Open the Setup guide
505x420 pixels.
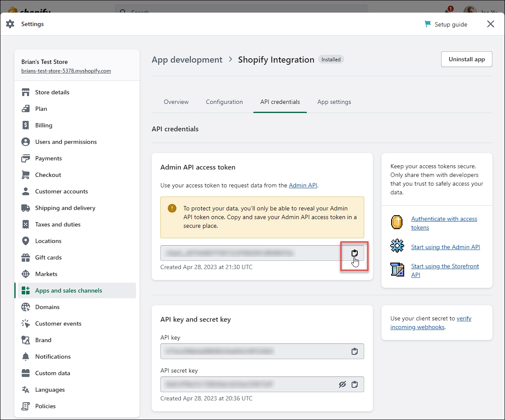point(446,24)
